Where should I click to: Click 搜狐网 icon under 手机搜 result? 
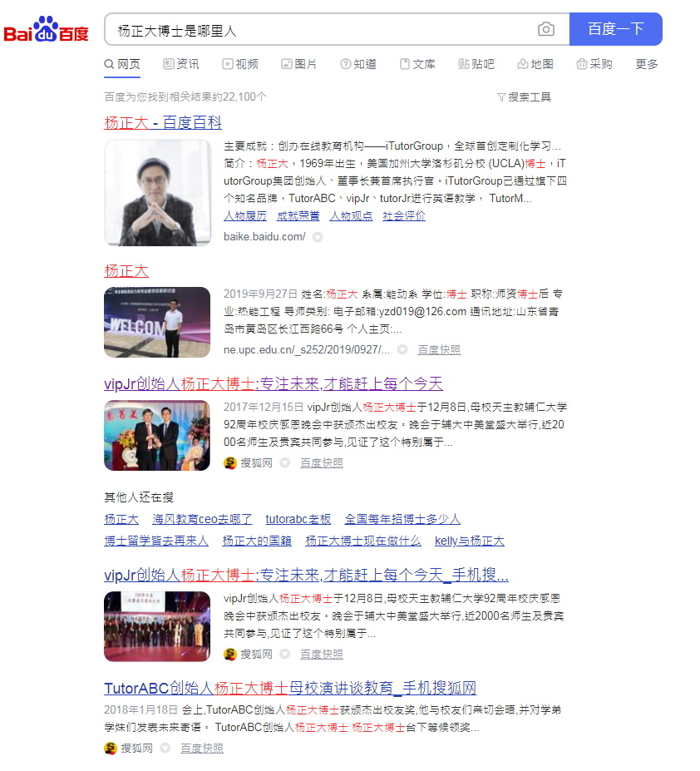tap(230, 654)
